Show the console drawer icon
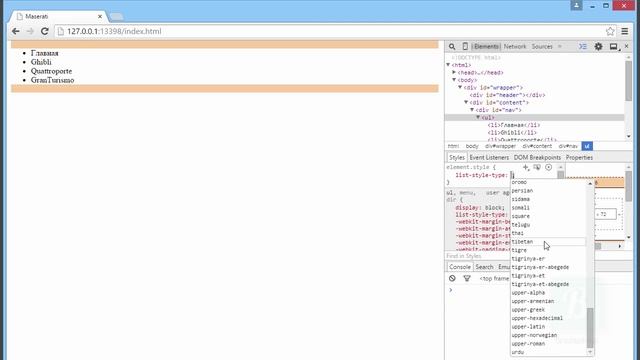Screen dimensions: 640x360 click(x=582, y=47)
